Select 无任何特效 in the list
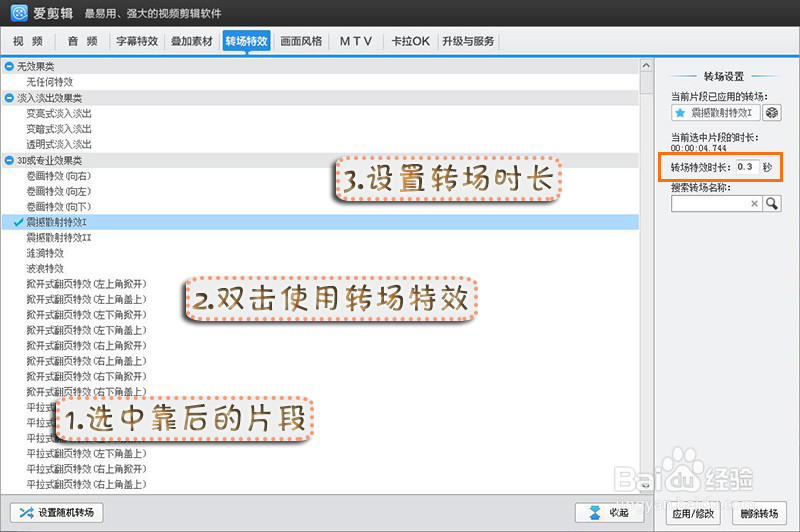 tap(49, 82)
